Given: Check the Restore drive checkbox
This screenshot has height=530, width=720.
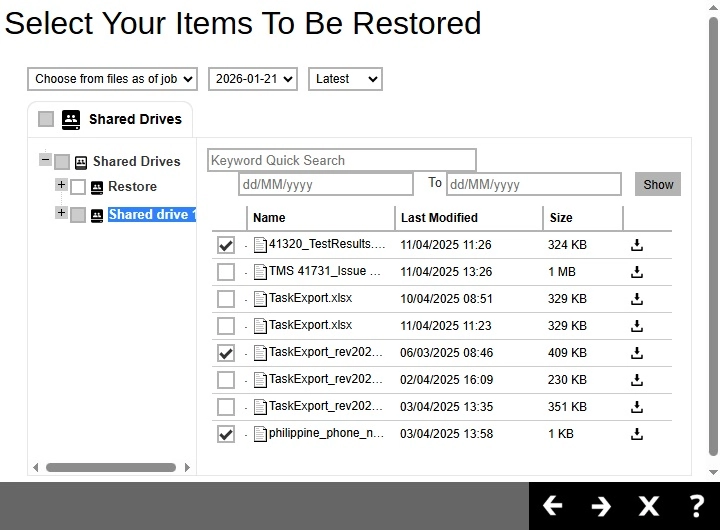Looking at the screenshot, I should tap(78, 187).
